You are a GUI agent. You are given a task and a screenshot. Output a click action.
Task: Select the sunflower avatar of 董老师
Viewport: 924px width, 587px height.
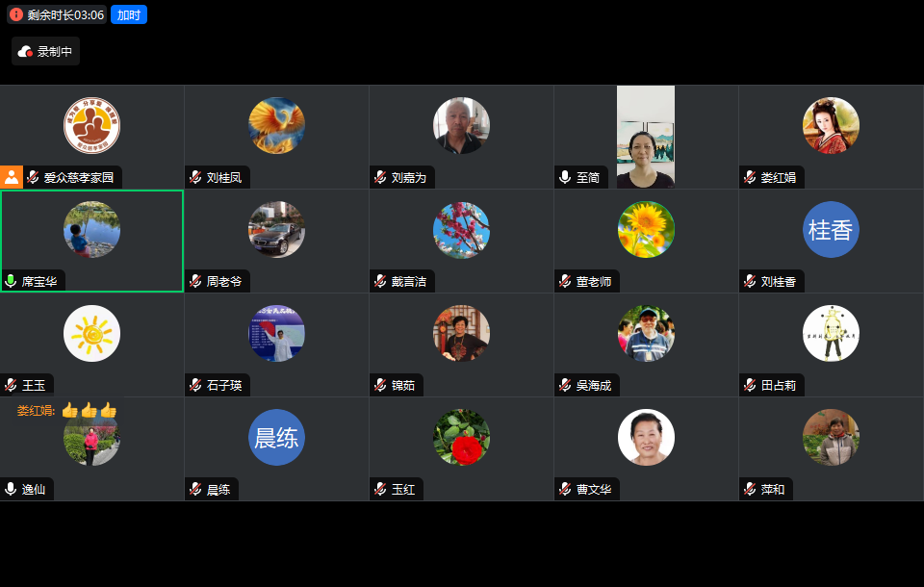(x=646, y=229)
